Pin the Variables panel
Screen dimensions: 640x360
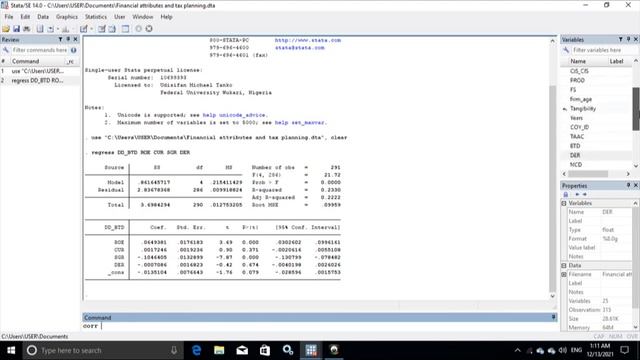click(x=629, y=39)
